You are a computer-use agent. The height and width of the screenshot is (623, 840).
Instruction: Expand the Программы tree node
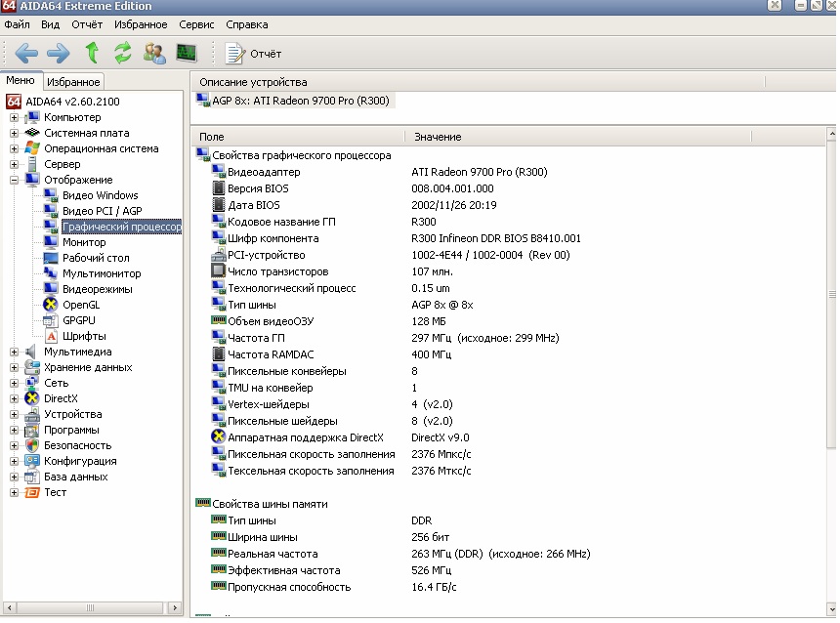(14, 430)
